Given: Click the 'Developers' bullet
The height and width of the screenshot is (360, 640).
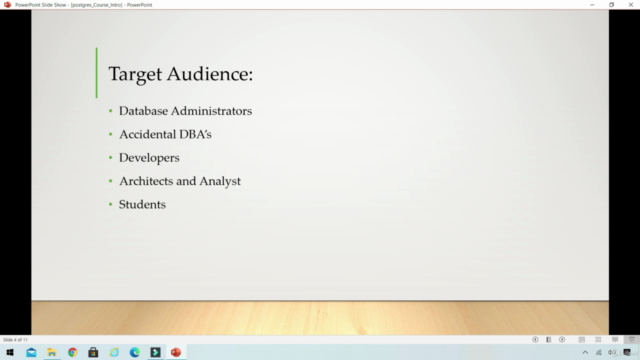Looking at the screenshot, I should tap(149, 158).
